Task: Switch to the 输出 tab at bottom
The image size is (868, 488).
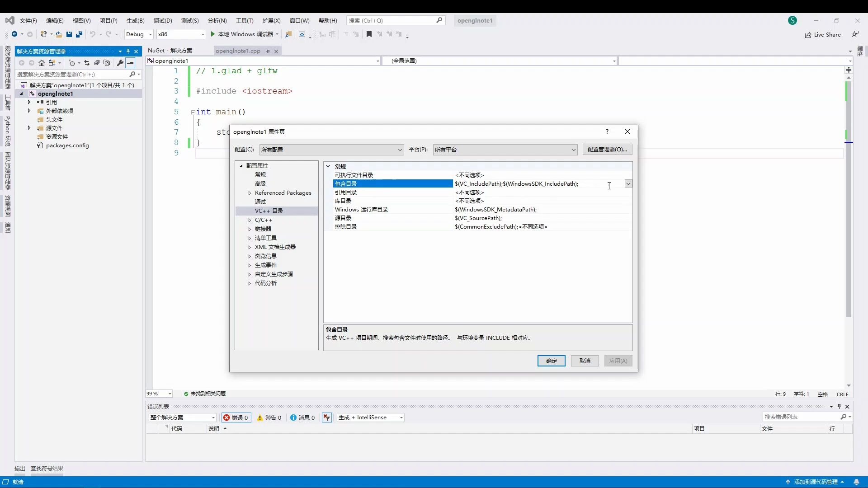Action: (x=20, y=469)
